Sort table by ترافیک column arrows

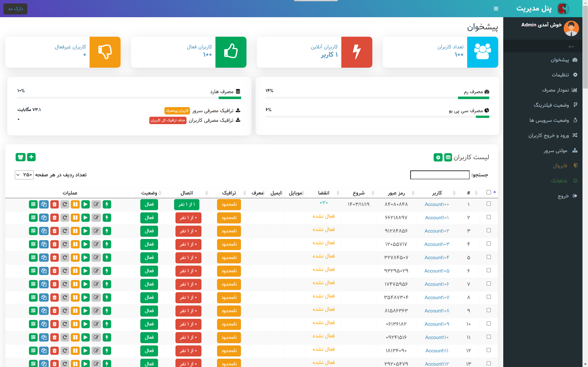(x=244, y=193)
